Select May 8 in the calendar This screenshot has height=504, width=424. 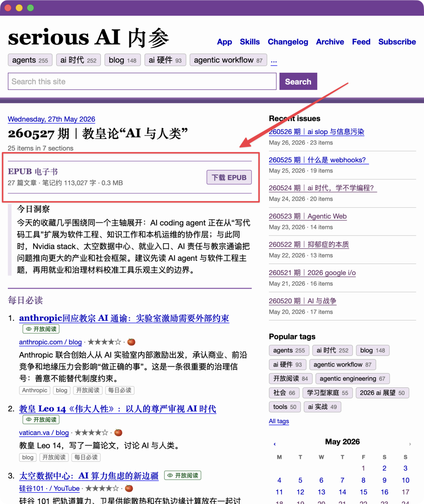pyautogui.click(x=364, y=480)
